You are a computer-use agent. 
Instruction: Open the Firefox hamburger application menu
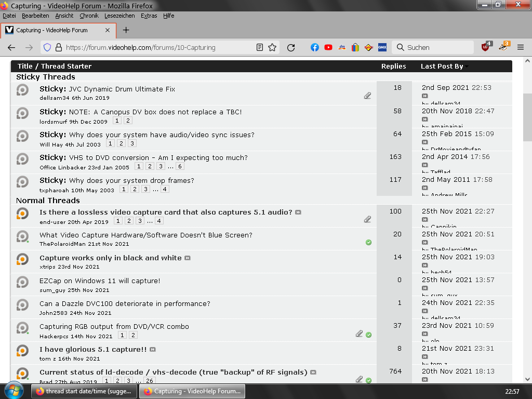click(520, 47)
